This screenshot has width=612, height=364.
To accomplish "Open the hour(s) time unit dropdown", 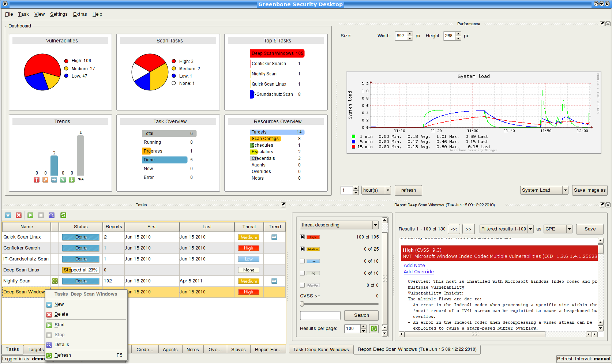I will (x=376, y=190).
